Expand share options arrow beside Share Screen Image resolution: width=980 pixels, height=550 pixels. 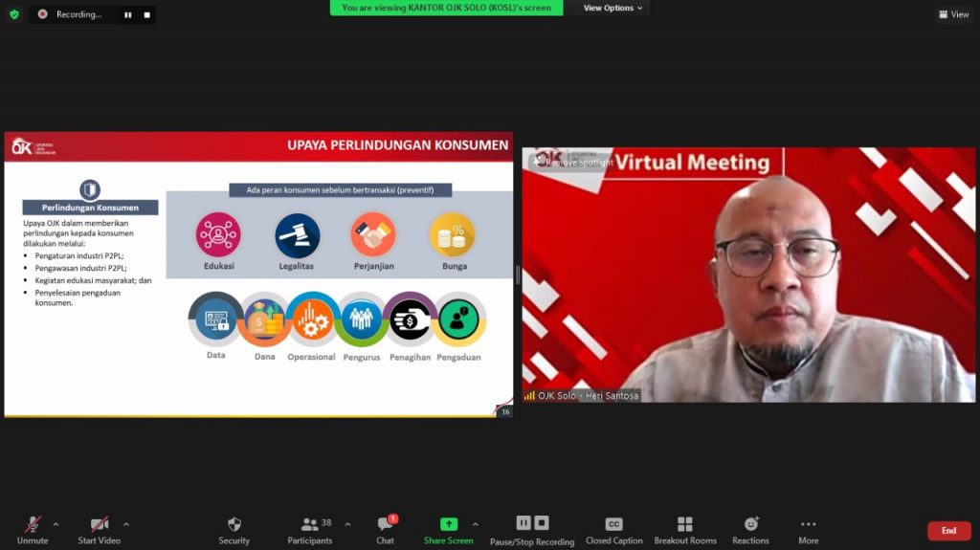(x=476, y=524)
